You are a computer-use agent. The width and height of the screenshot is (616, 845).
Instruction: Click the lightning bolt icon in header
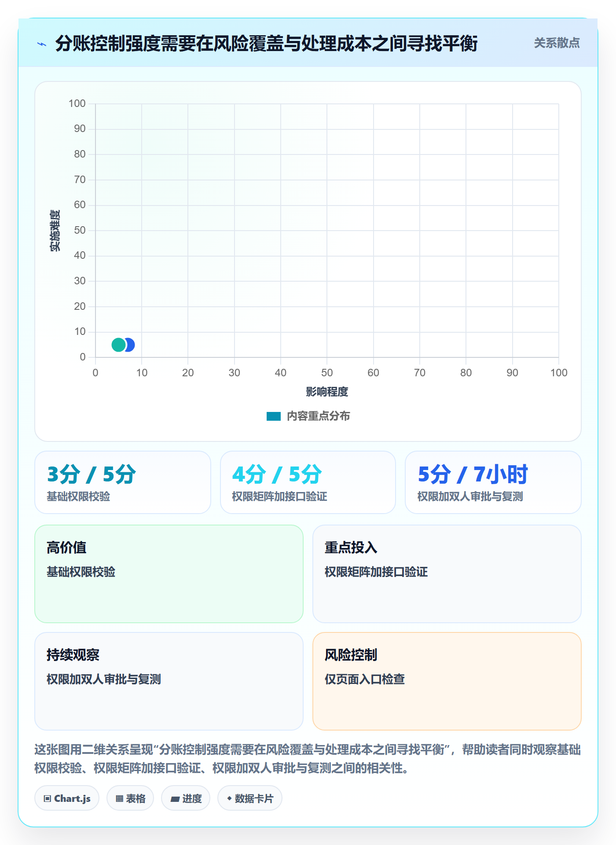coord(42,44)
